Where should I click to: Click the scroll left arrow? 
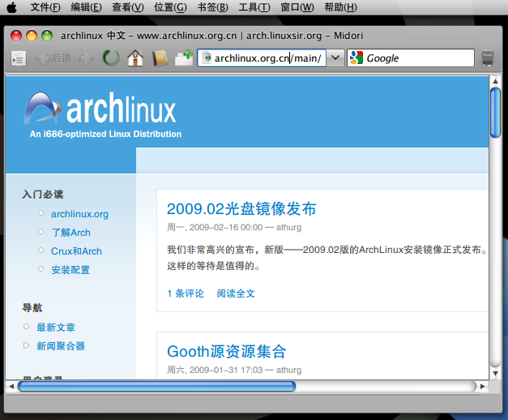point(11,386)
